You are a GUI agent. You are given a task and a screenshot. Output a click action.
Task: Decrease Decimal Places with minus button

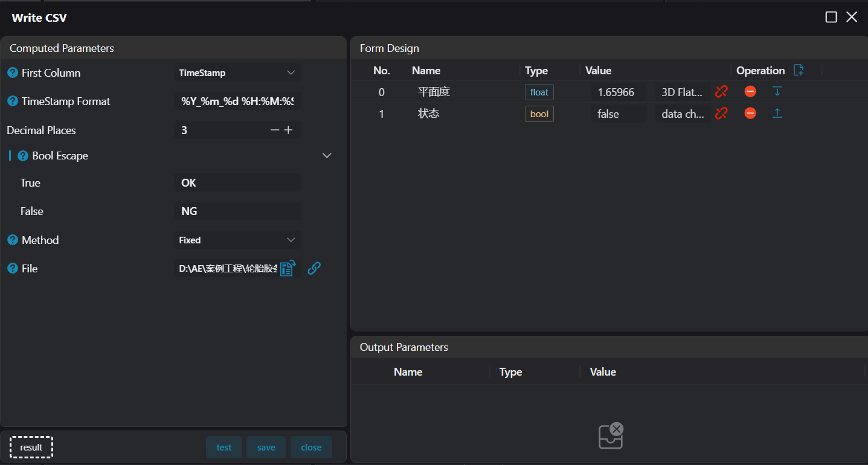[x=275, y=130]
